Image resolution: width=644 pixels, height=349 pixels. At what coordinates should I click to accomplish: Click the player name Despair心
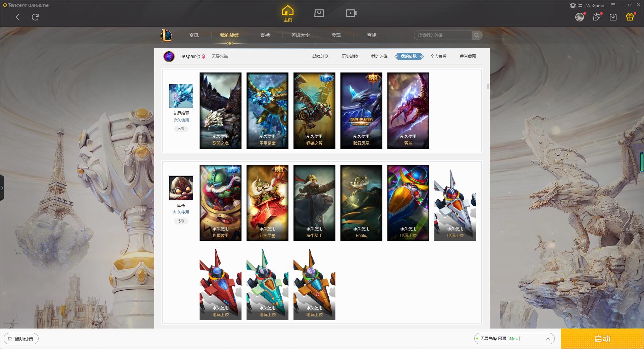click(x=190, y=56)
